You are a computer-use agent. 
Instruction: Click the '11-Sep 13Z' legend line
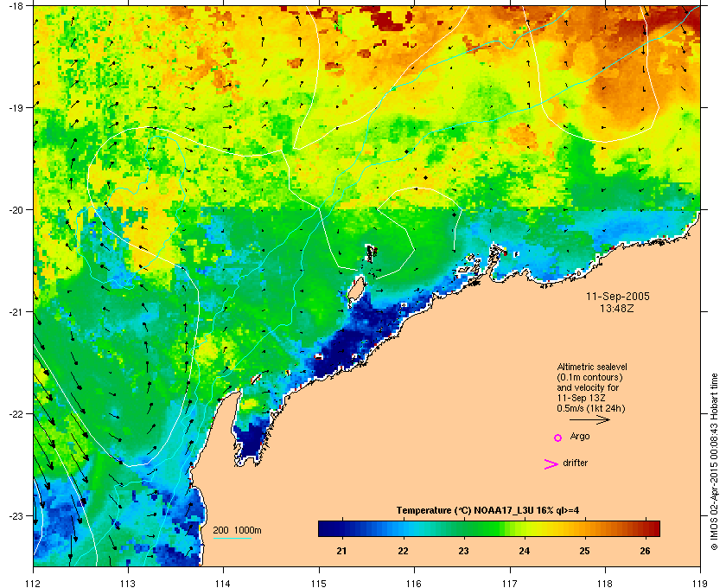pyautogui.click(x=581, y=398)
